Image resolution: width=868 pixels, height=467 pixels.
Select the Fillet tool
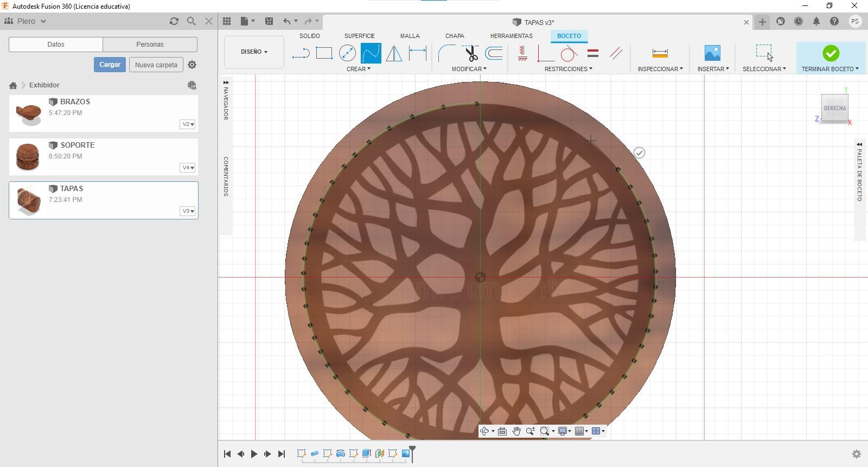pos(446,53)
